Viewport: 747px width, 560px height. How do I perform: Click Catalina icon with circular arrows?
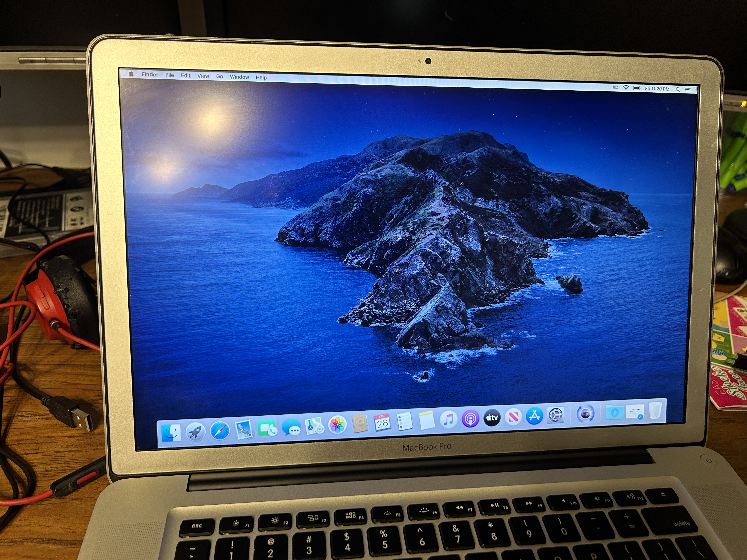pyautogui.click(x=585, y=414)
